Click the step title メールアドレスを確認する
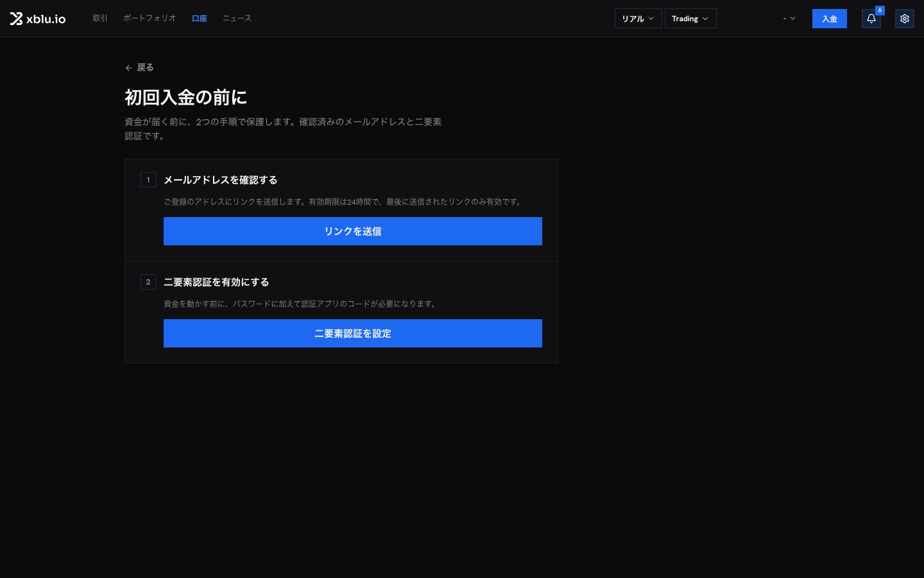 pos(221,180)
